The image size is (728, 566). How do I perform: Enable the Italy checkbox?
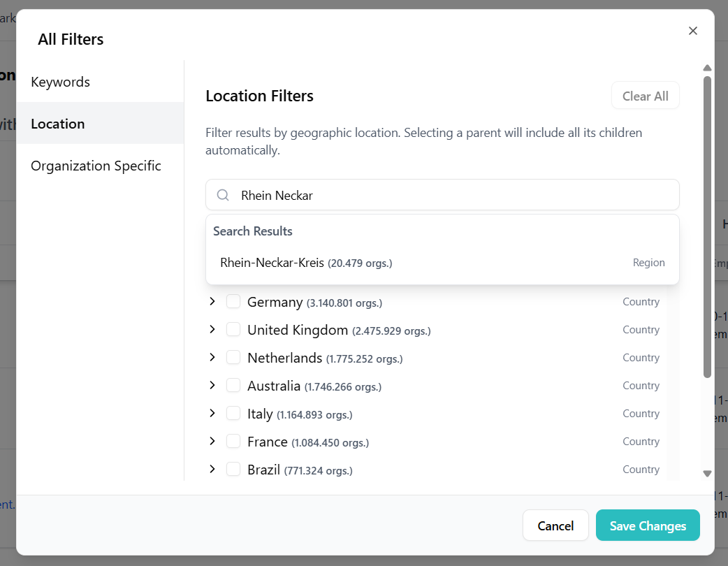point(233,414)
